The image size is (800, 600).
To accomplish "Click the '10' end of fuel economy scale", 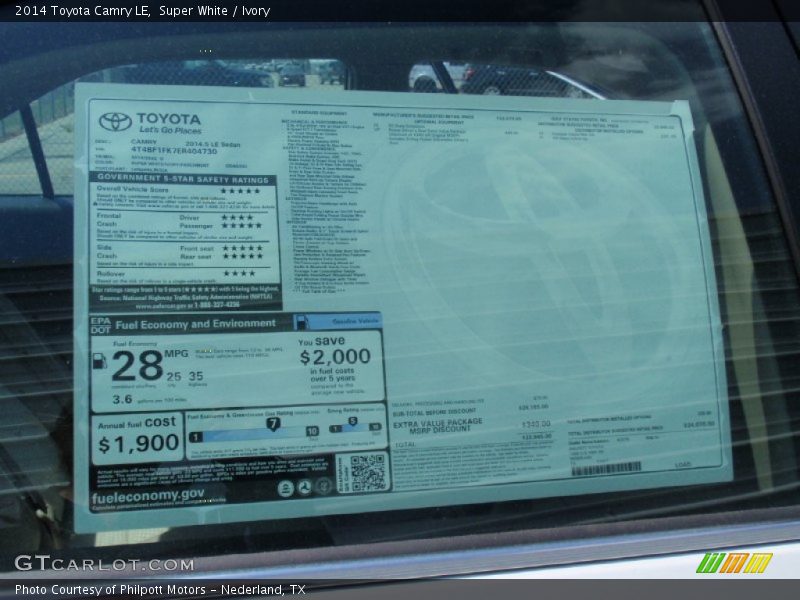I will click(x=312, y=431).
